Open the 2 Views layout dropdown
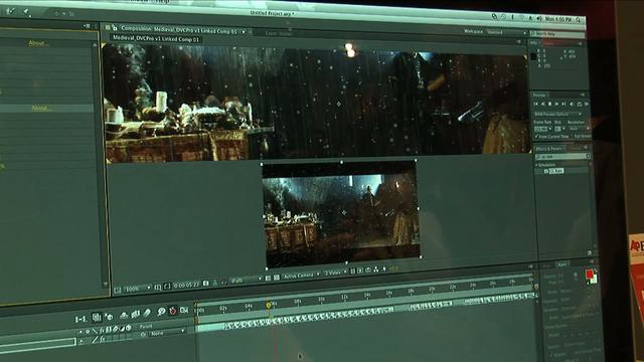644x362 pixels. [335, 273]
